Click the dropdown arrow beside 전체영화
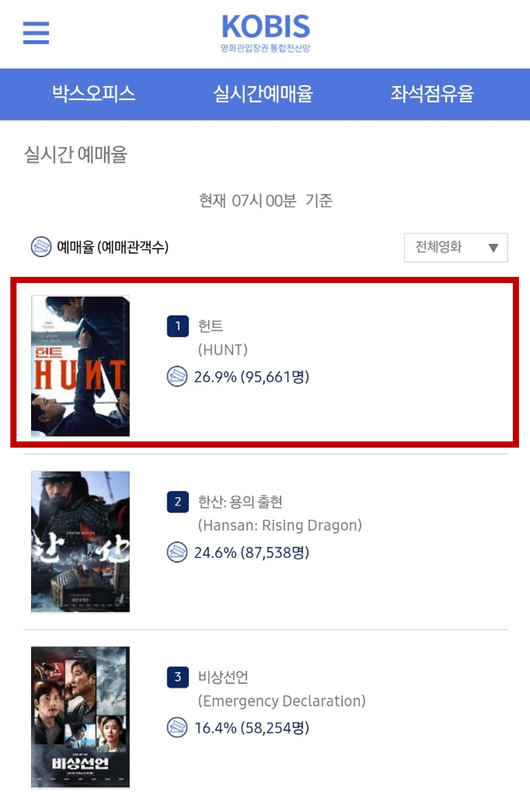 tap(493, 248)
